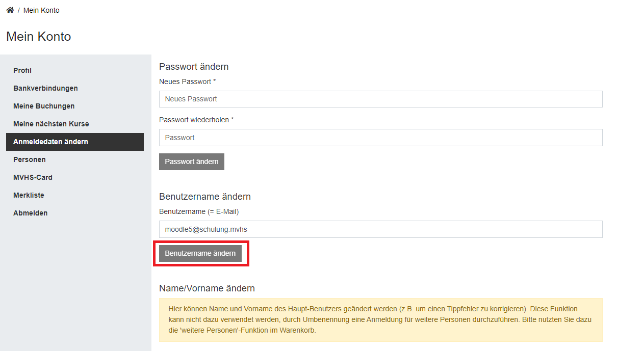Click the home icon in breadcrumb
This screenshot has height=351, width=644.
pyautogui.click(x=10, y=10)
